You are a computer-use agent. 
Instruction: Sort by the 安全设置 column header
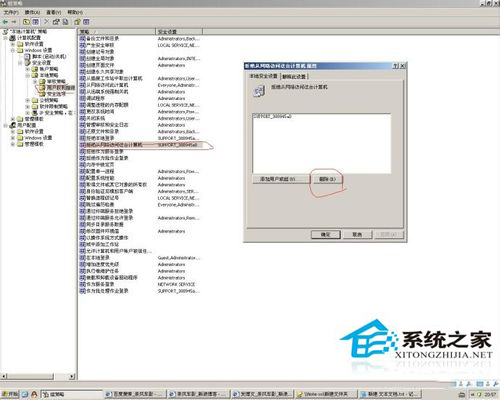click(x=179, y=32)
